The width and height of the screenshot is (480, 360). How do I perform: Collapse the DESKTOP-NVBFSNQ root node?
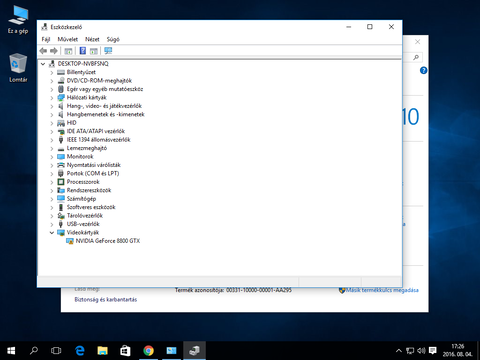click(43, 64)
